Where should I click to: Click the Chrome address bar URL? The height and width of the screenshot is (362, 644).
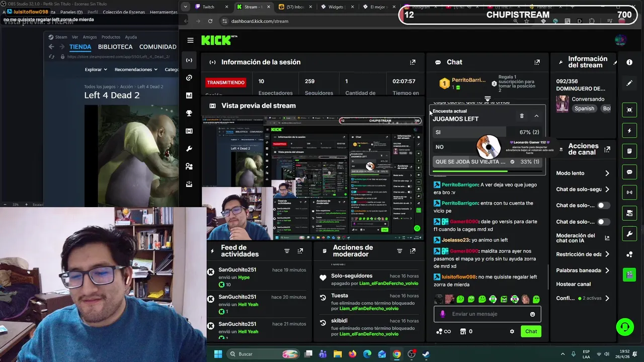point(260,21)
